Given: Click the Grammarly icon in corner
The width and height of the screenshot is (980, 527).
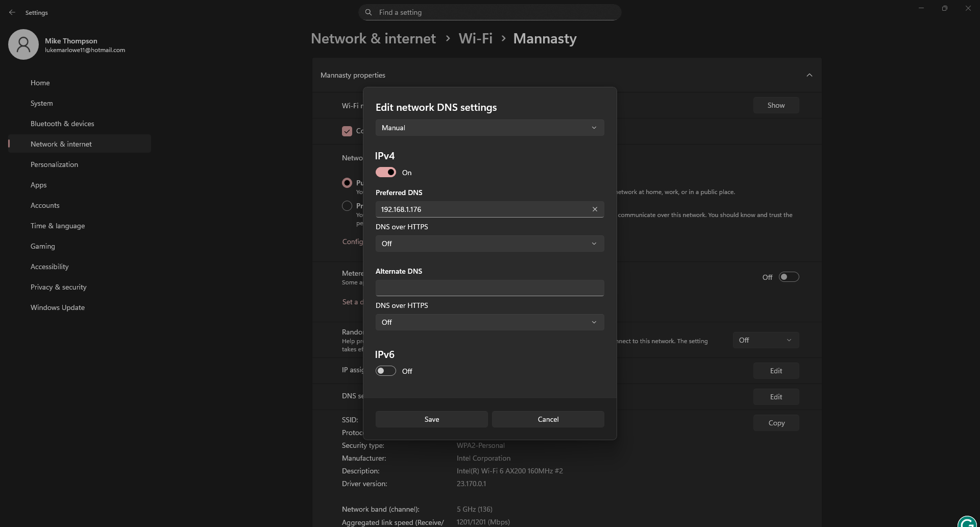Looking at the screenshot, I should pos(967,522).
